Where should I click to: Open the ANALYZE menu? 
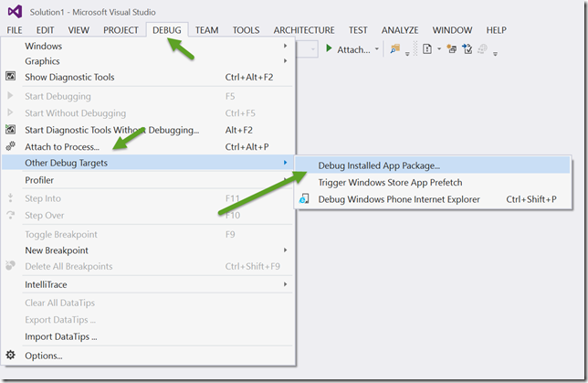pyautogui.click(x=400, y=30)
